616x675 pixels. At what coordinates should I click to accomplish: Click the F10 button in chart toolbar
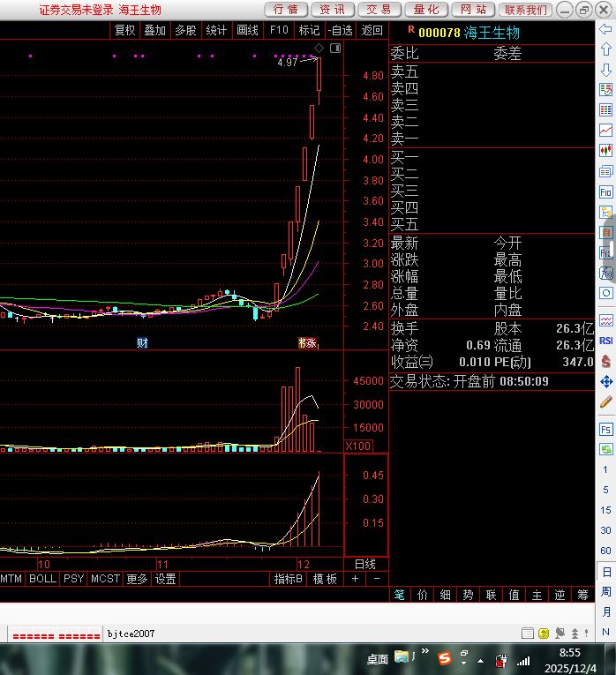click(x=279, y=30)
